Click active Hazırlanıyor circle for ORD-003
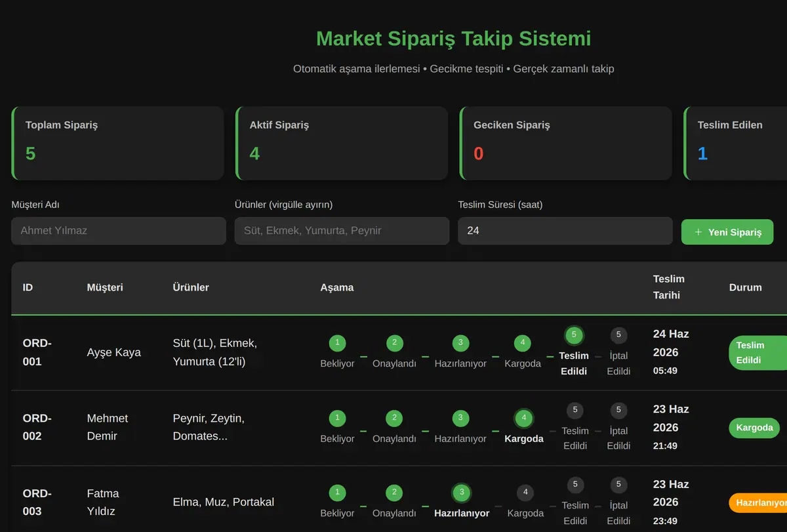This screenshot has height=532, width=787. [462, 493]
